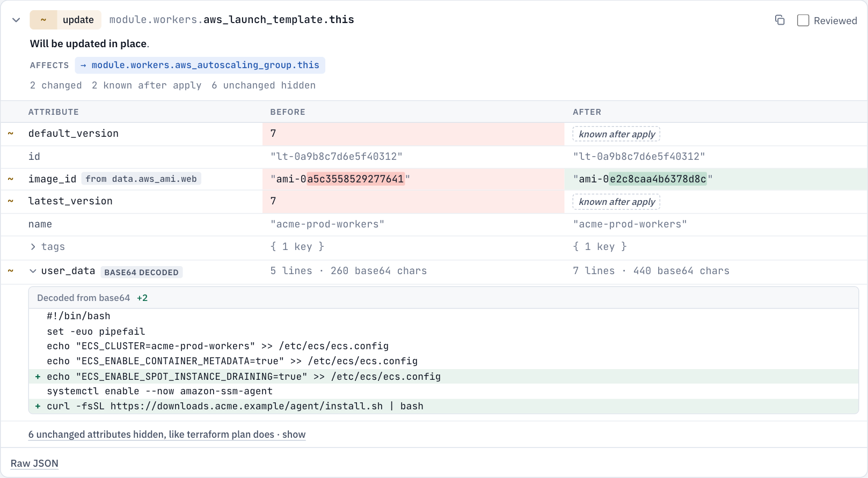Open the Raw JSON link

34,464
